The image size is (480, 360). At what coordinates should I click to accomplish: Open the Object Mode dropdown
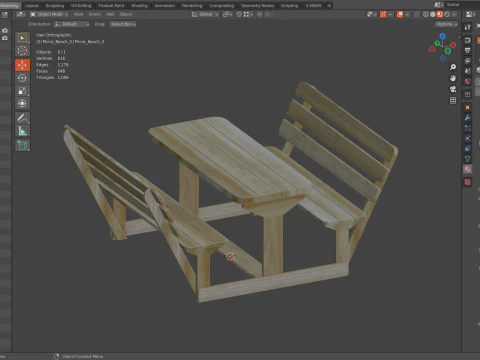(49, 14)
